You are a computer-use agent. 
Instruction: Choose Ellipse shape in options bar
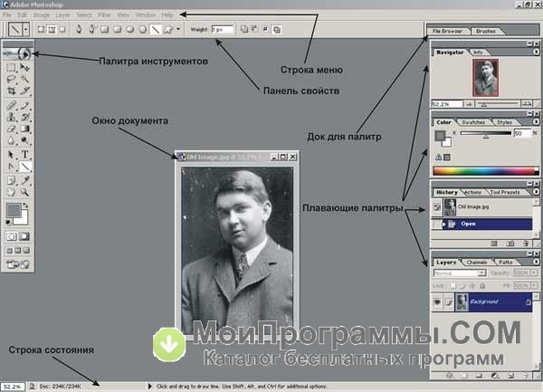129,30
